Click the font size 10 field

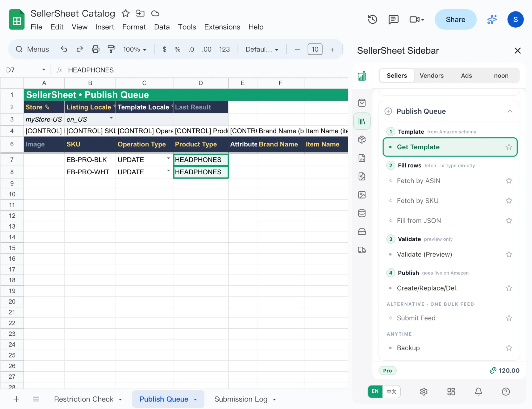point(315,49)
